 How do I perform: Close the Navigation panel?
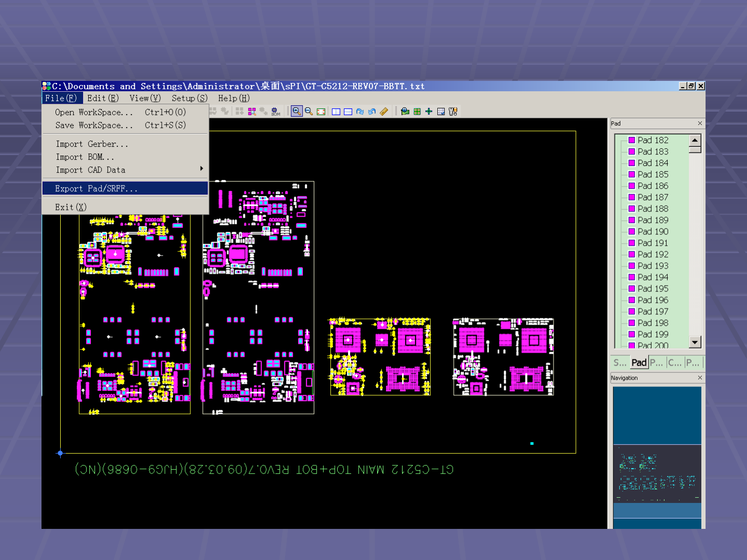tap(700, 377)
